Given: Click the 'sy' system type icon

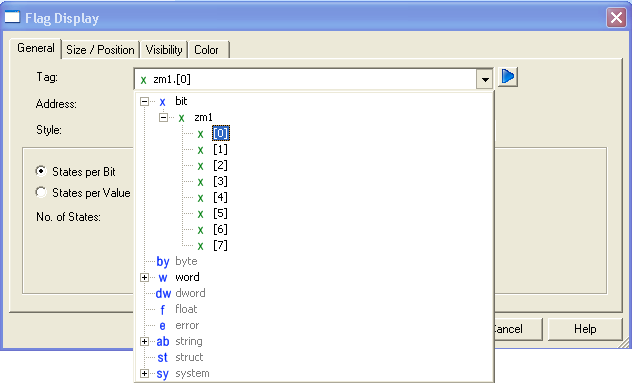Looking at the screenshot, I should point(162,374).
